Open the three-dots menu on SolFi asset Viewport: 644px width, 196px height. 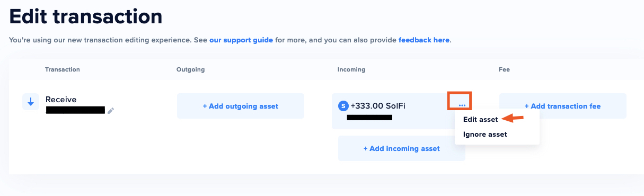pyautogui.click(x=460, y=101)
